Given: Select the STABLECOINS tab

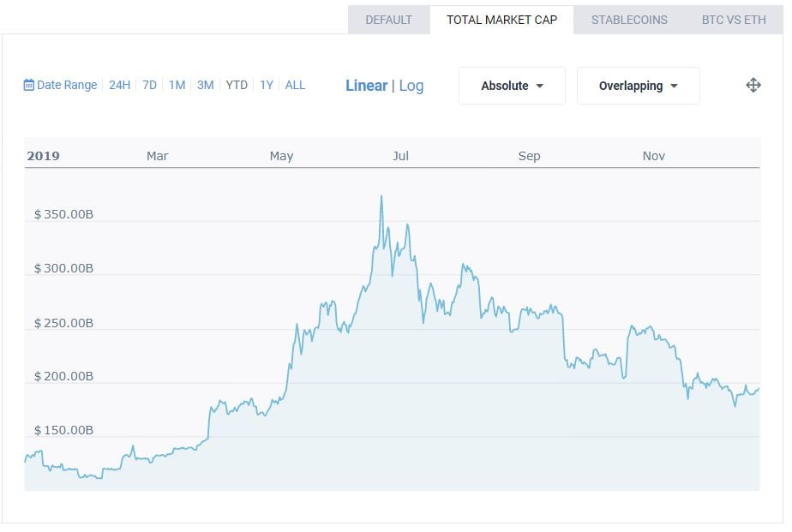Looking at the screenshot, I should (629, 20).
